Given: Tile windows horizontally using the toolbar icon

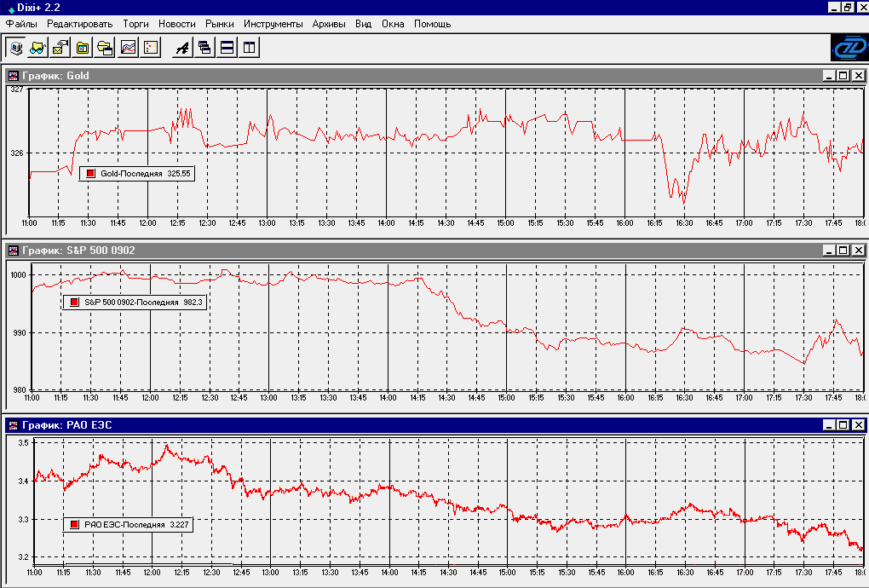Looking at the screenshot, I should 227,48.
